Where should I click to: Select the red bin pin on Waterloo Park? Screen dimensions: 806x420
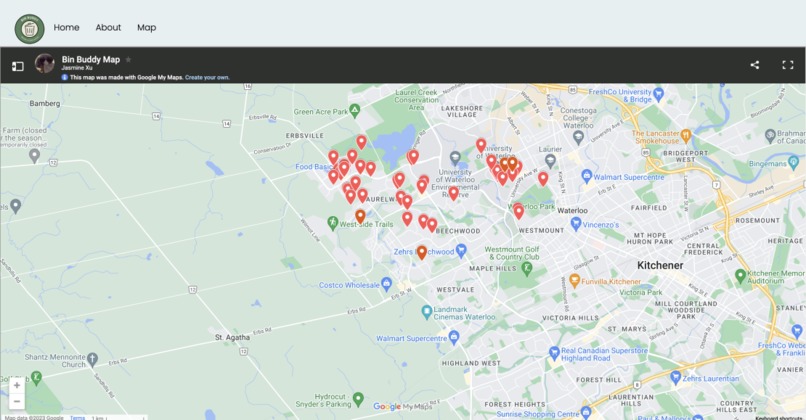click(519, 211)
